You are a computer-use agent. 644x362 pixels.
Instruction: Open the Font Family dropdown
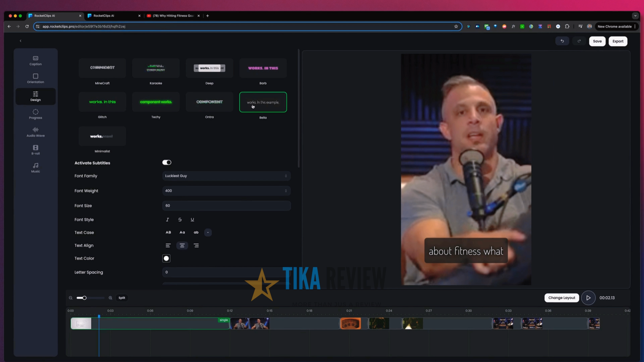tap(226, 176)
